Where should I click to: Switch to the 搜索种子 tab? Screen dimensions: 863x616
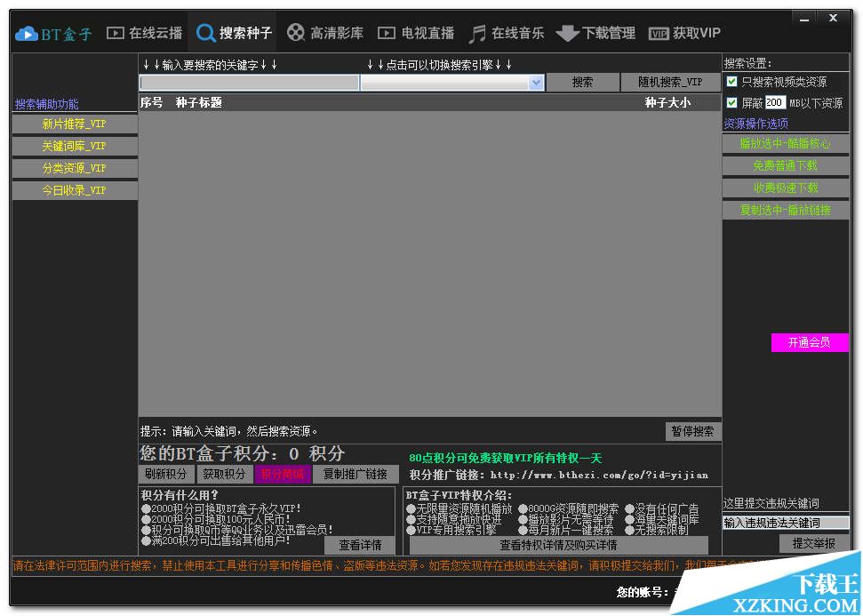[x=234, y=33]
